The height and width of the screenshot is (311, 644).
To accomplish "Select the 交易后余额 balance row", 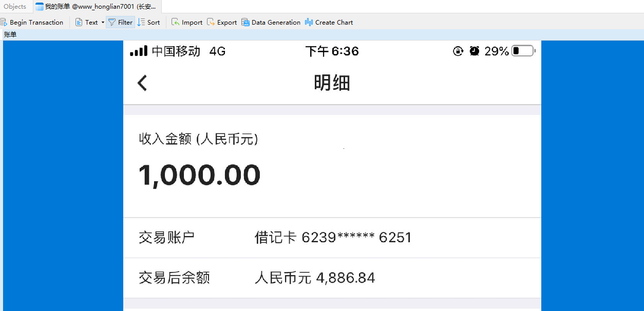I will (x=175, y=278).
